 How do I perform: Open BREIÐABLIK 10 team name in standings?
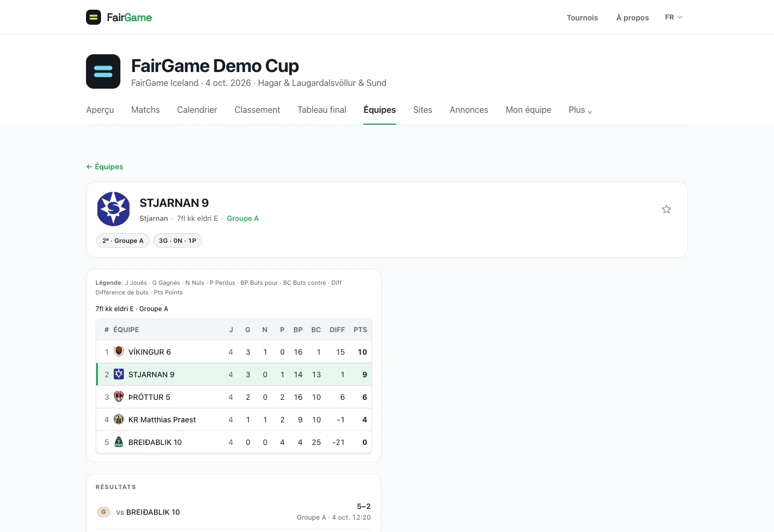click(x=155, y=442)
